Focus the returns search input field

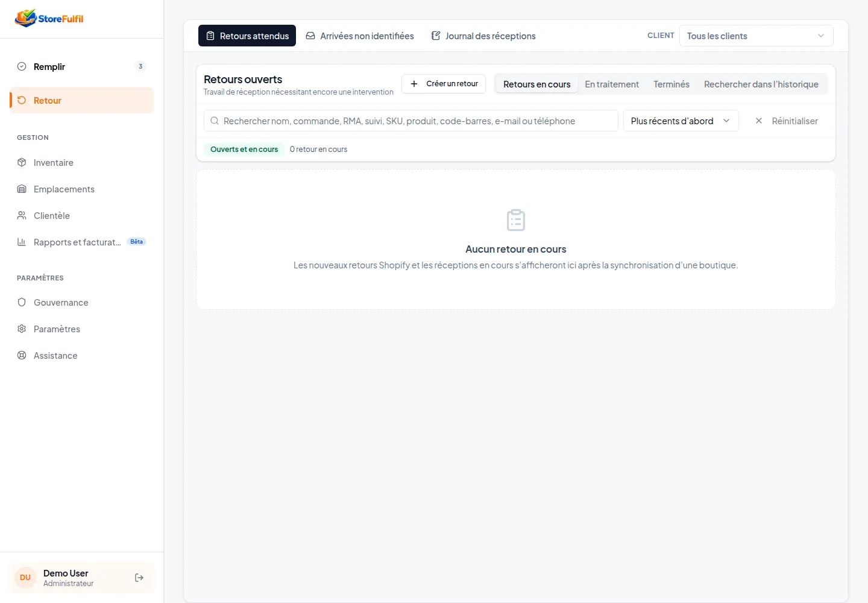pos(411,121)
